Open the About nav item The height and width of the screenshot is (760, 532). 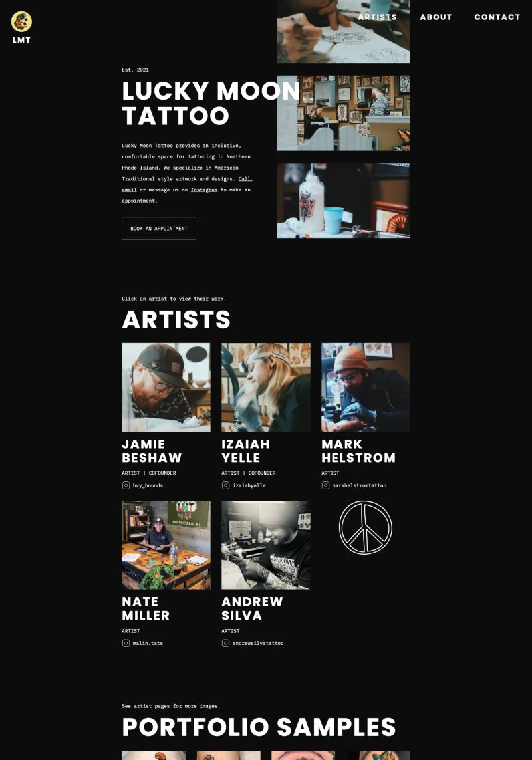[x=436, y=17]
